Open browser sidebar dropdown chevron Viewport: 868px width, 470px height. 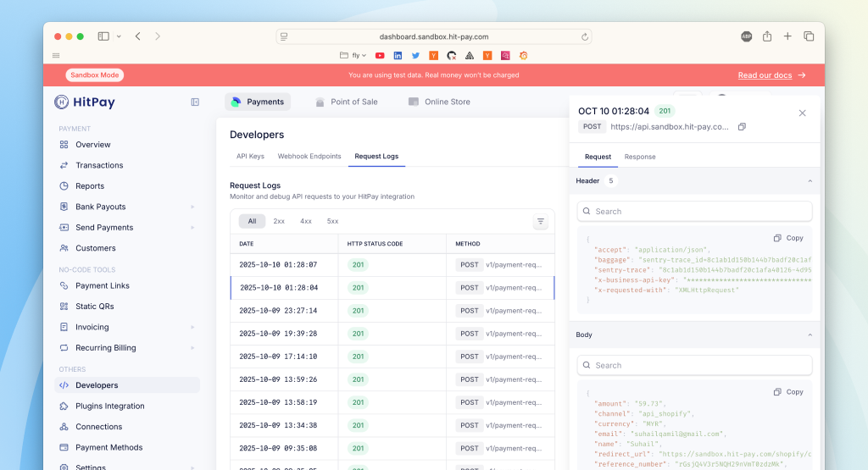point(119,36)
